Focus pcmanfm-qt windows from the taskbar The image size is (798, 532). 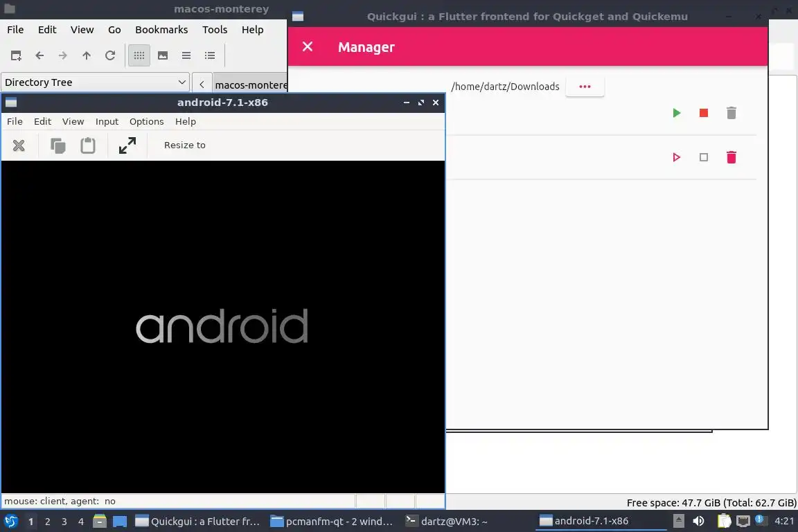(333, 522)
